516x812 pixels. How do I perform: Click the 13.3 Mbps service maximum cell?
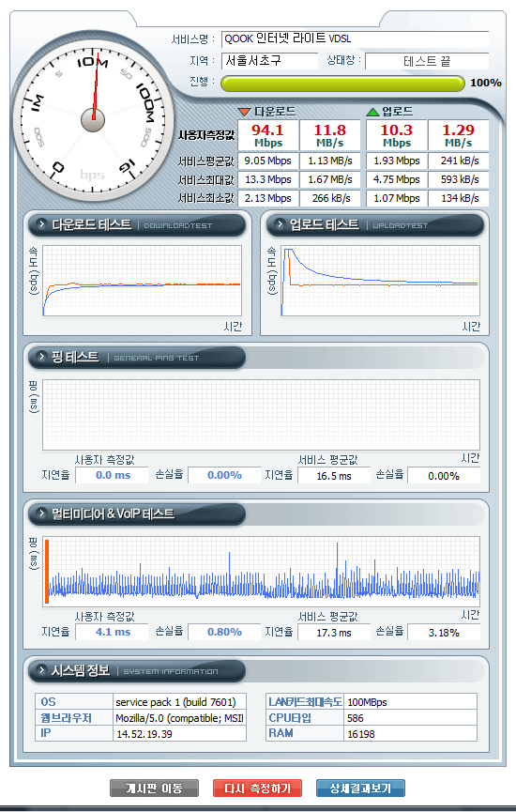pyautogui.click(x=268, y=179)
